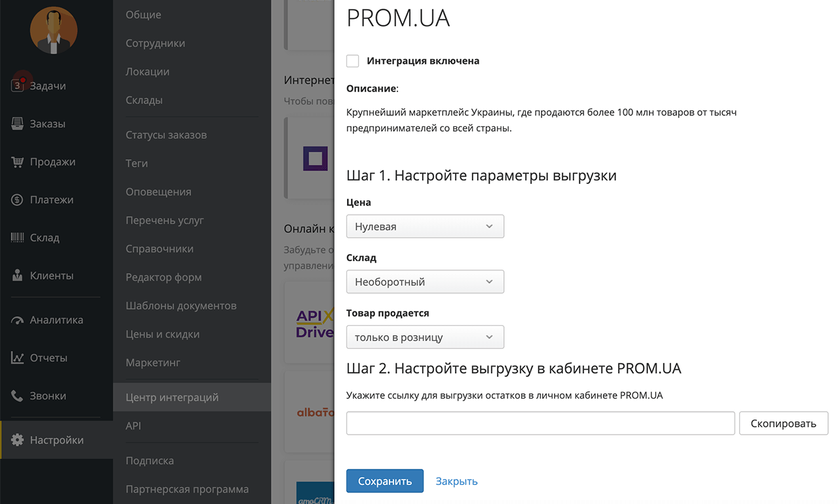Screen dimensions: 838x504
Task: Click the Закрыть link
Action: point(457,481)
